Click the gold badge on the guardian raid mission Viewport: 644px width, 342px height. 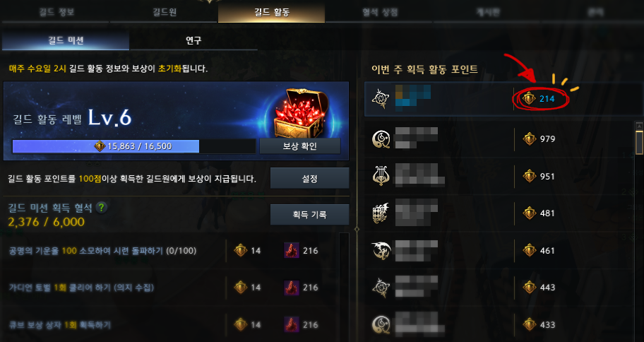[x=241, y=288]
